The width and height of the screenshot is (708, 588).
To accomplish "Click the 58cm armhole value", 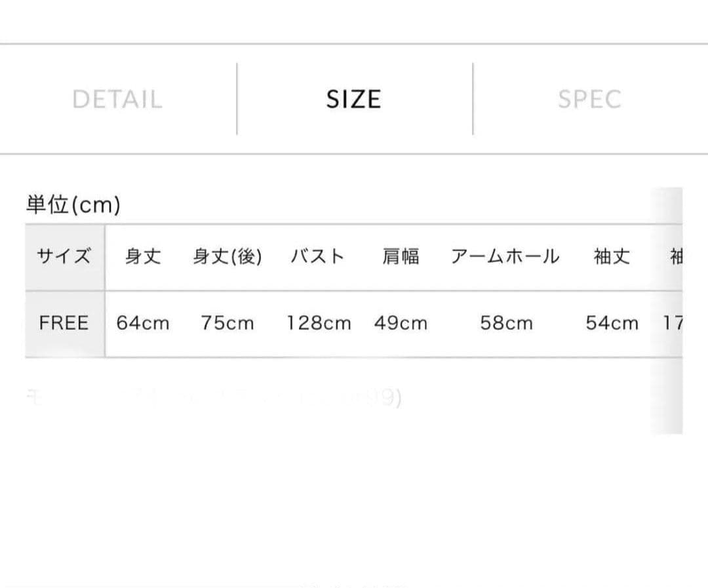I will tap(506, 323).
